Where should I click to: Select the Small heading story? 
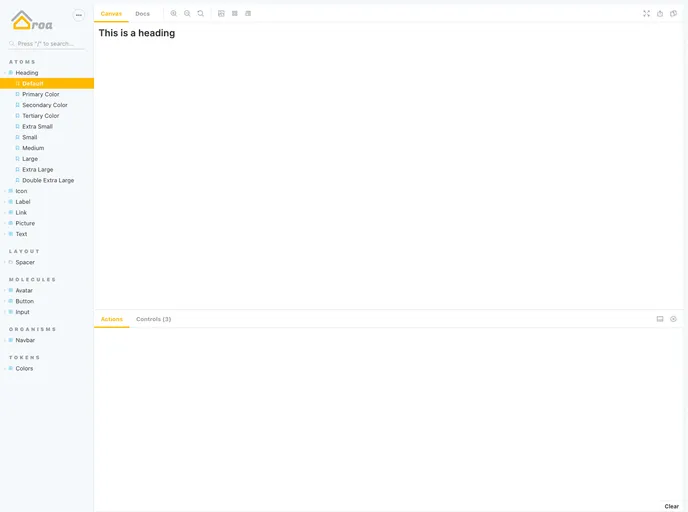[x=47, y=137]
